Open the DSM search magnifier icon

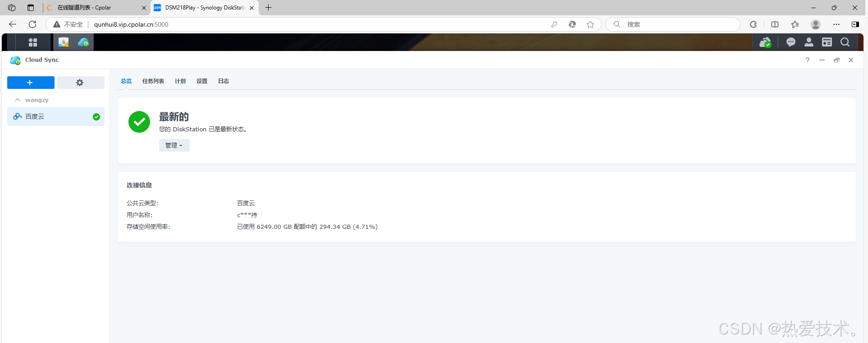click(x=845, y=42)
